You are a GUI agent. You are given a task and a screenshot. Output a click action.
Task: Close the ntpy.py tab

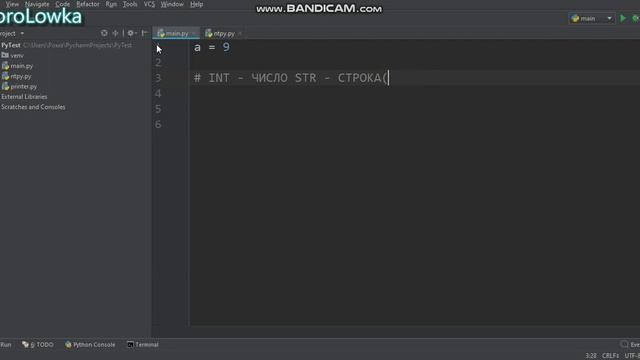coord(240,33)
